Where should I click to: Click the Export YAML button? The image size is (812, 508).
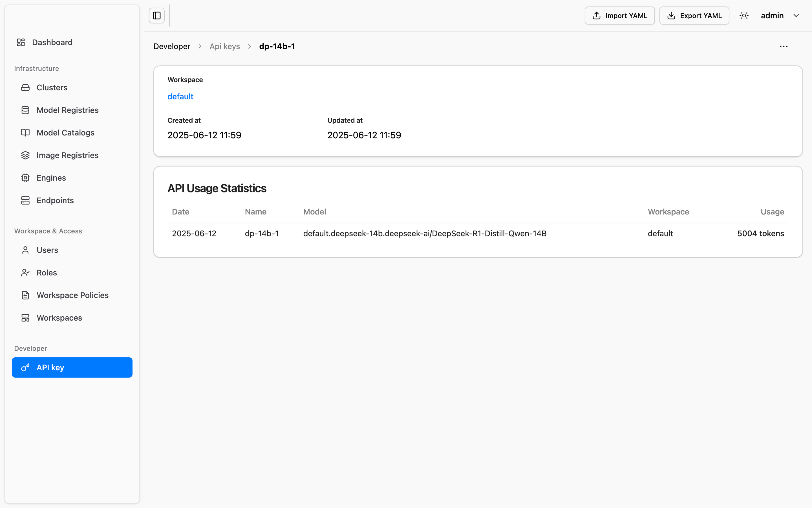pyautogui.click(x=694, y=16)
